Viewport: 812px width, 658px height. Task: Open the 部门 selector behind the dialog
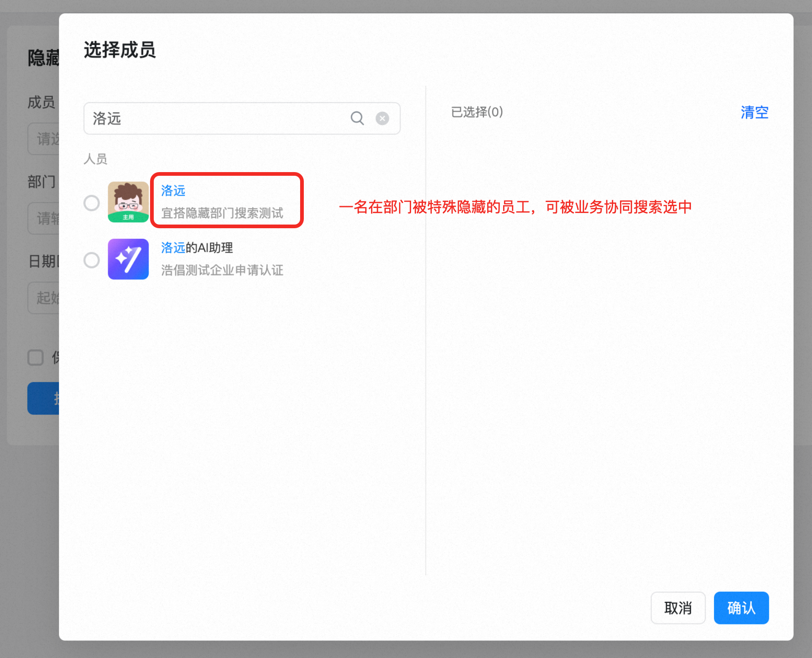(x=44, y=218)
